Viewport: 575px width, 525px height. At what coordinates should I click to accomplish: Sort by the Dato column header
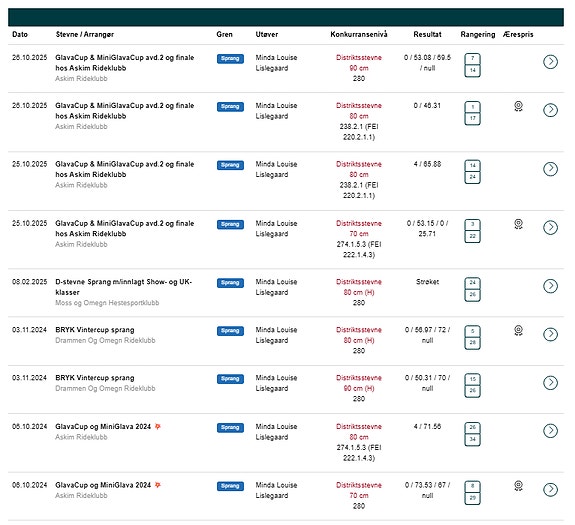(20, 34)
